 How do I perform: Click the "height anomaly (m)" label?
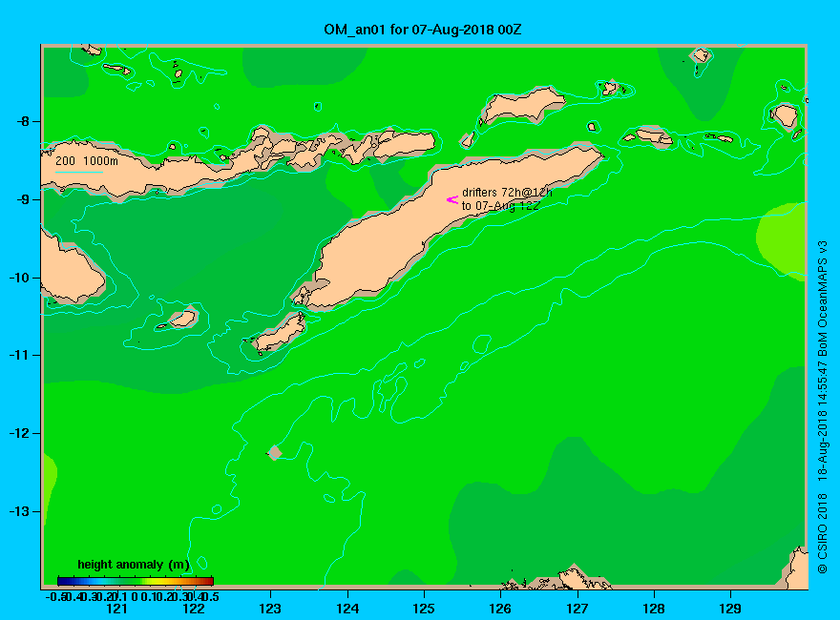coord(134,565)
